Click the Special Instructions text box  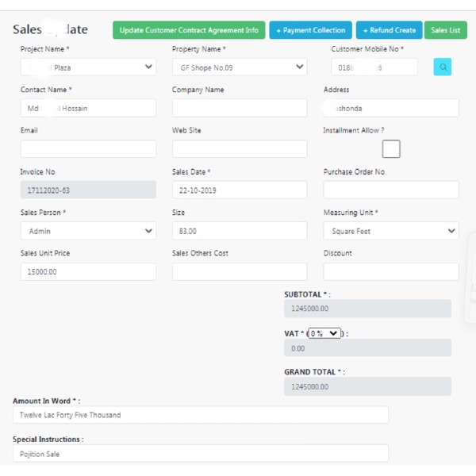[x=200, y=454]
